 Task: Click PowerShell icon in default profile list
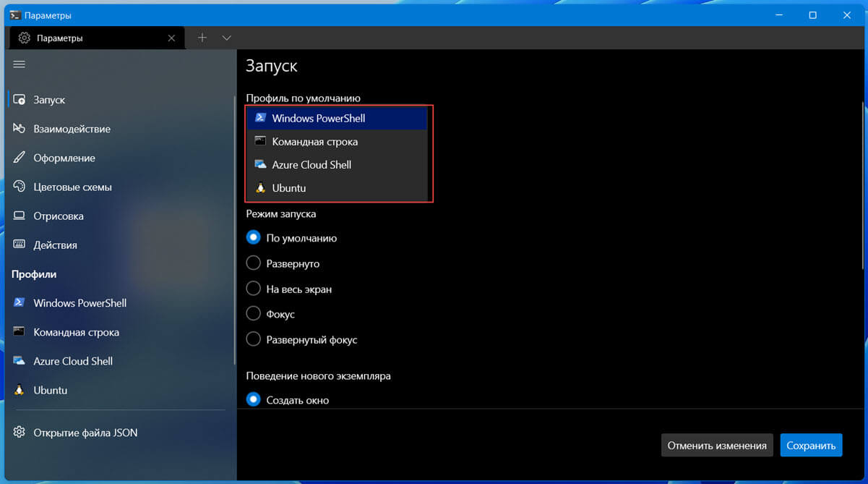click(x=261, y=118)
